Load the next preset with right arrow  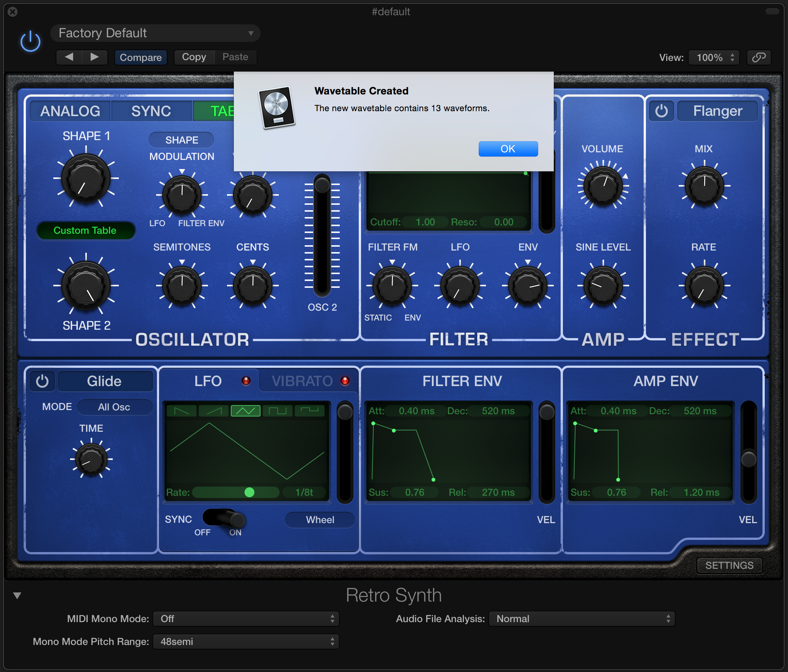(95, 57)
